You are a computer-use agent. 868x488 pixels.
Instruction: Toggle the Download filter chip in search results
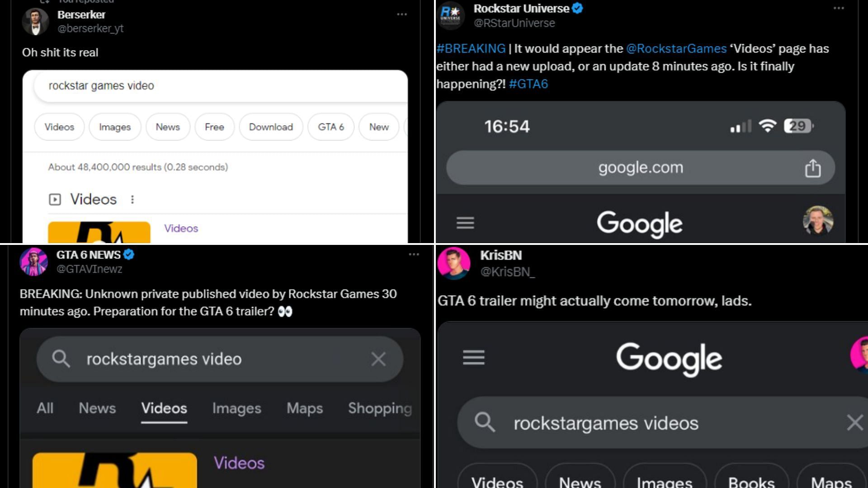(x=271, y=127)
